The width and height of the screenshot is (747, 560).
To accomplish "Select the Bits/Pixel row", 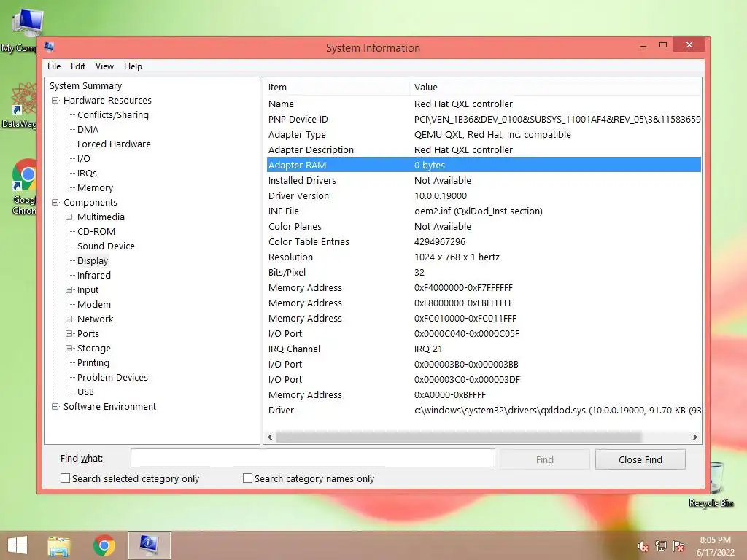I will click(484, 273).
